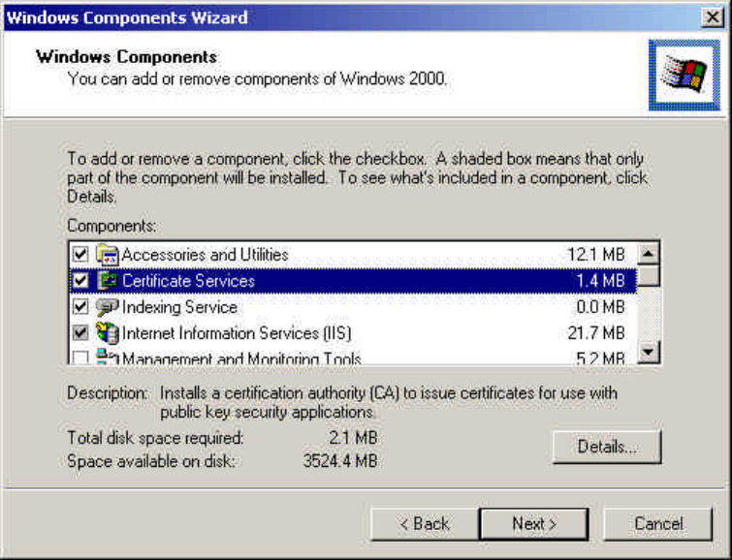The height and width of the screenshot is (560, 732).
Task: Click the Indexing Service icon
Action: coord(108,307)
